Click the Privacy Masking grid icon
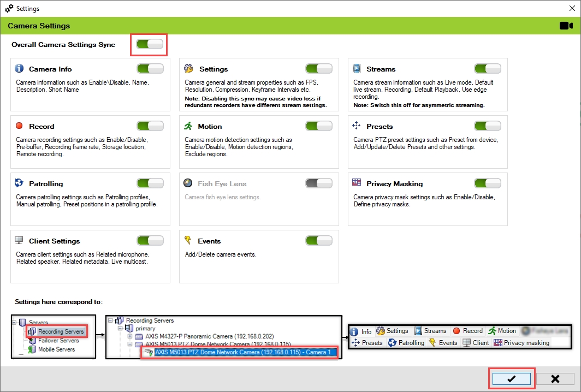The image size is (581, 392). point(357,183)
